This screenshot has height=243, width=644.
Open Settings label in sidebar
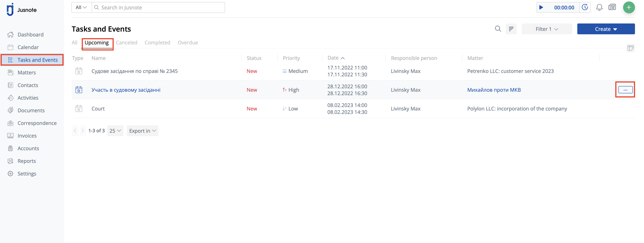pos(27,173)
